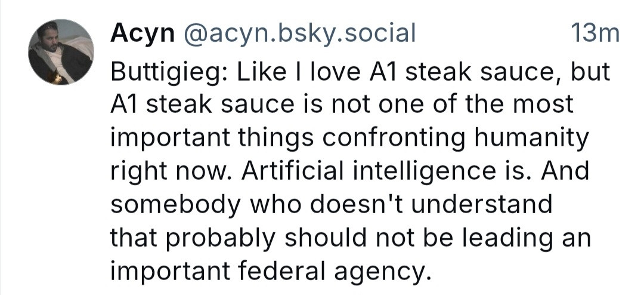Select the word "humanity" in the post

[x=532, y=138]
